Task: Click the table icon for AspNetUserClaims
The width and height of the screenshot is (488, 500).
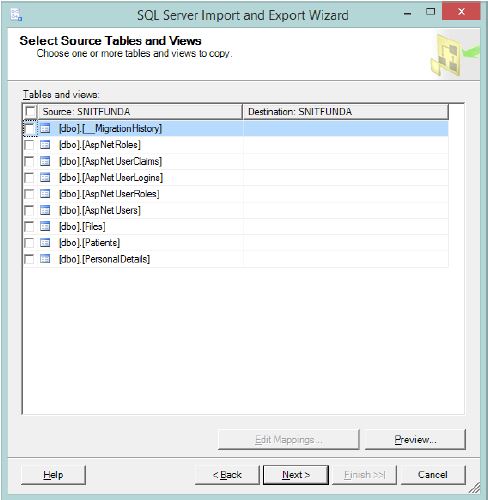Action: 45,161
